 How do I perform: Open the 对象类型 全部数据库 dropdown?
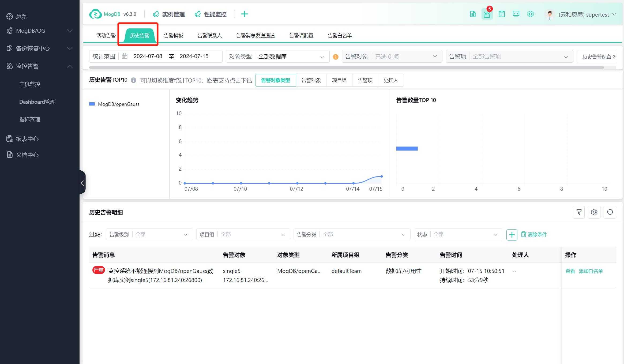[278, 57]
